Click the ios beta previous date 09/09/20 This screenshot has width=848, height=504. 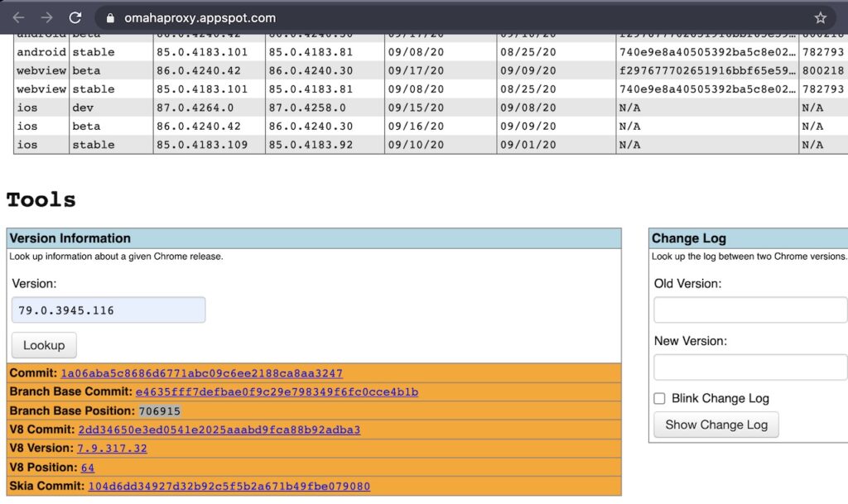[x=528, y=126]
